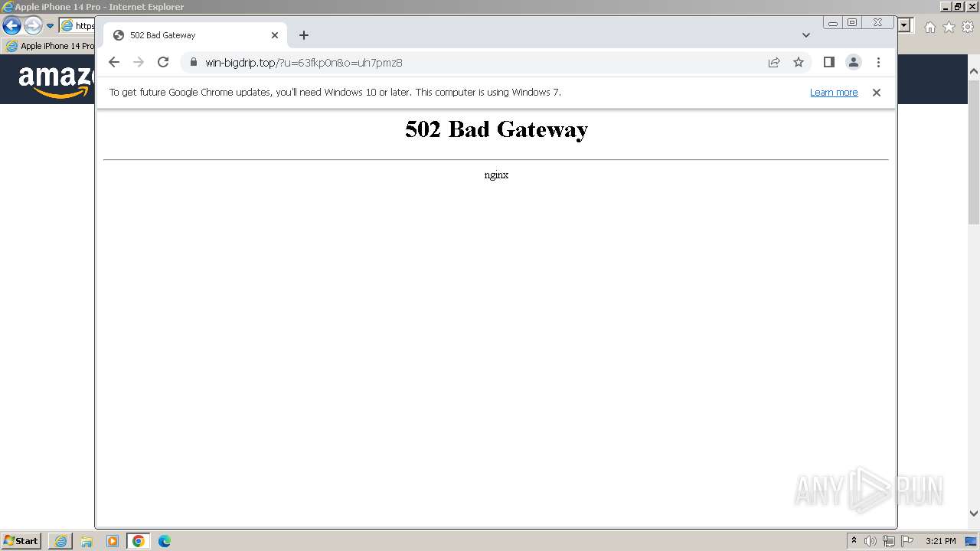Open a new Chrome tab

click(304, 35)
